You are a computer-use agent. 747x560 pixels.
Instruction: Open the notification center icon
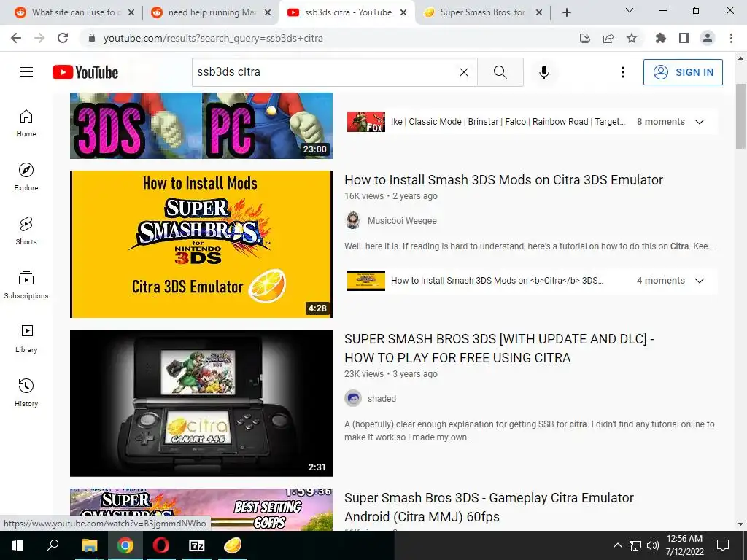pyautogui.click(x=723, y=545)
